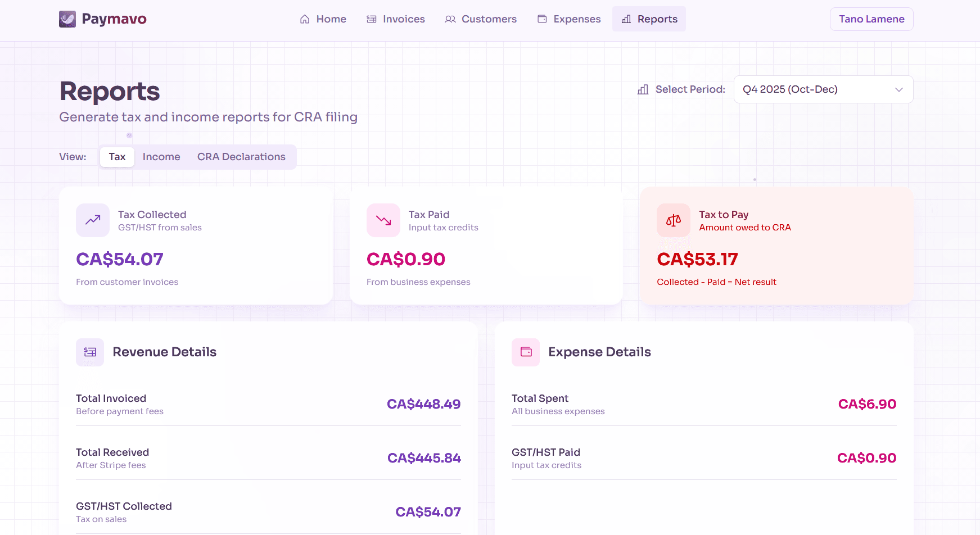This screenshot has height=535, width=980.
Task: Switch to the Income view
Action: [x=161, y=156]
